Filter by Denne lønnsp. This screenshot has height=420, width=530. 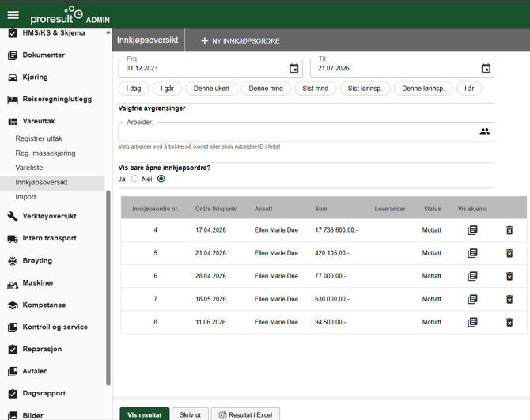[423, 89]
